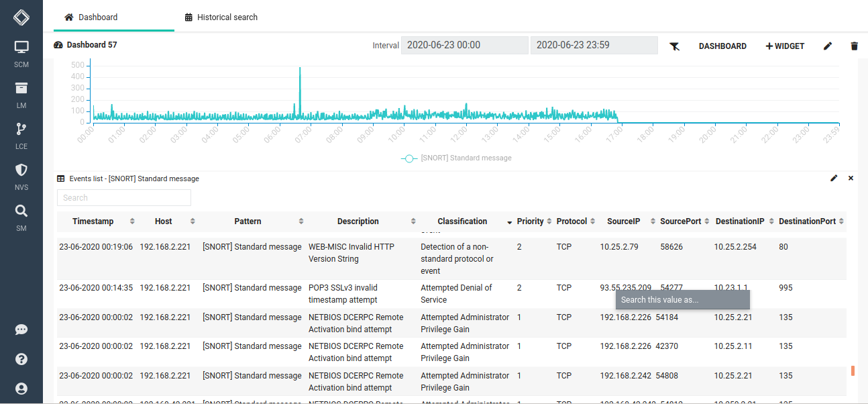Open the SCM monitor module

(21, 53)
